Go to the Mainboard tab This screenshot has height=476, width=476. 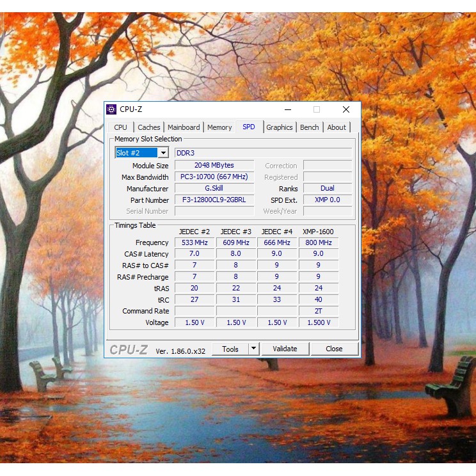tap(184, 127)
